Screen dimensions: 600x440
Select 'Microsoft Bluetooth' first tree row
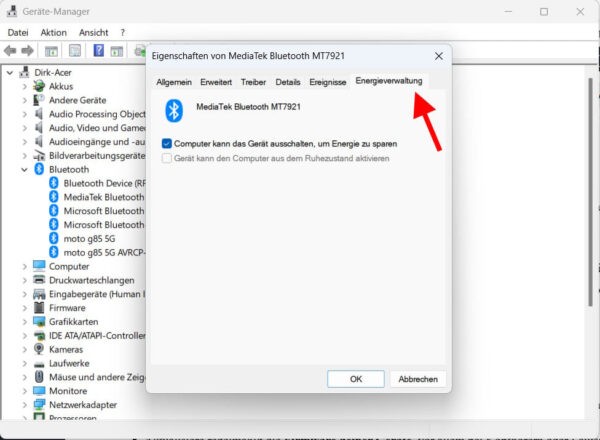(x=104, y=211)
